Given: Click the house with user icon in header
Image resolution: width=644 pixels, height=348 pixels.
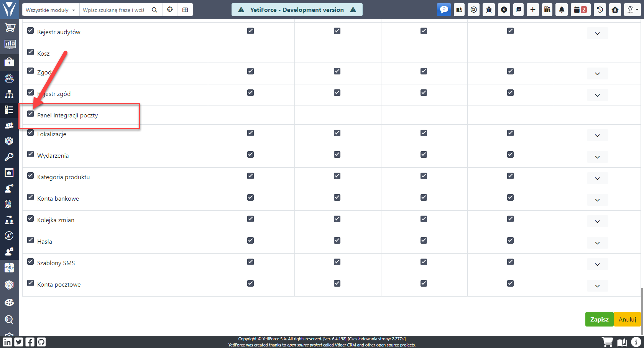Looking at the screenshot, I should (x=615, y=10).
